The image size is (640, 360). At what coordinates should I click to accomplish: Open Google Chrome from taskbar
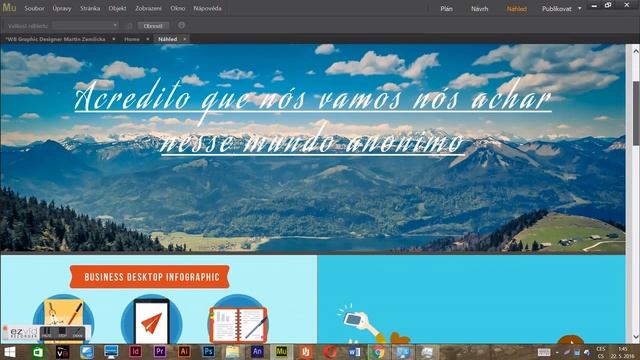378,352
